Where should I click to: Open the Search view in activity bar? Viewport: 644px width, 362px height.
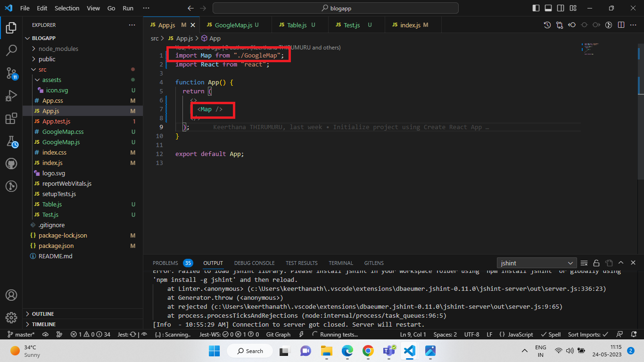coord(11,50)
